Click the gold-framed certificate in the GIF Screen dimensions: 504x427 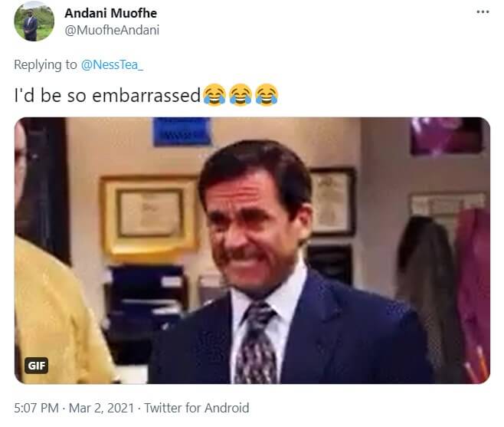pos(149,215)
